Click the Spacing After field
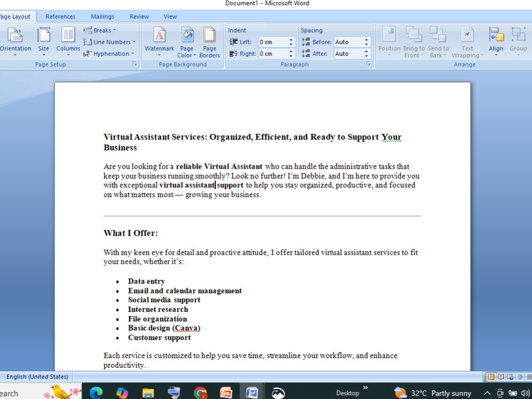532x399 pixels. click(349, 54)
